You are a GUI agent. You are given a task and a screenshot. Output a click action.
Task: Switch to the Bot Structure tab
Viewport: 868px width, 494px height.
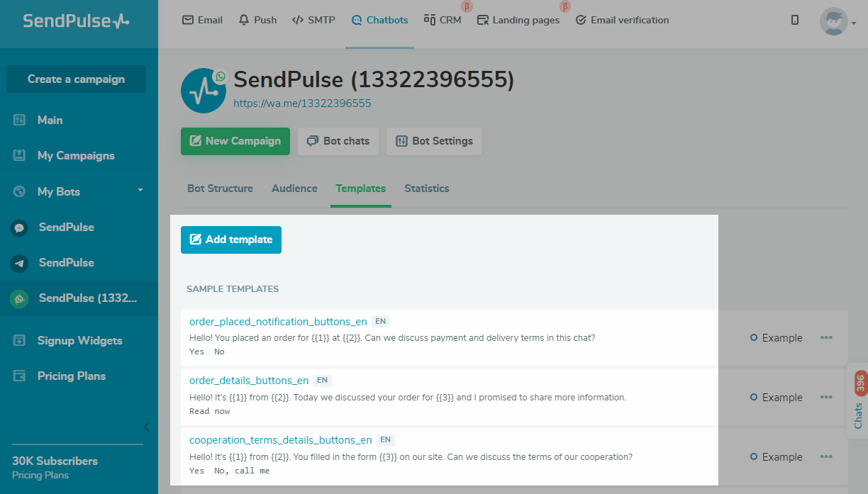[220, 189]
